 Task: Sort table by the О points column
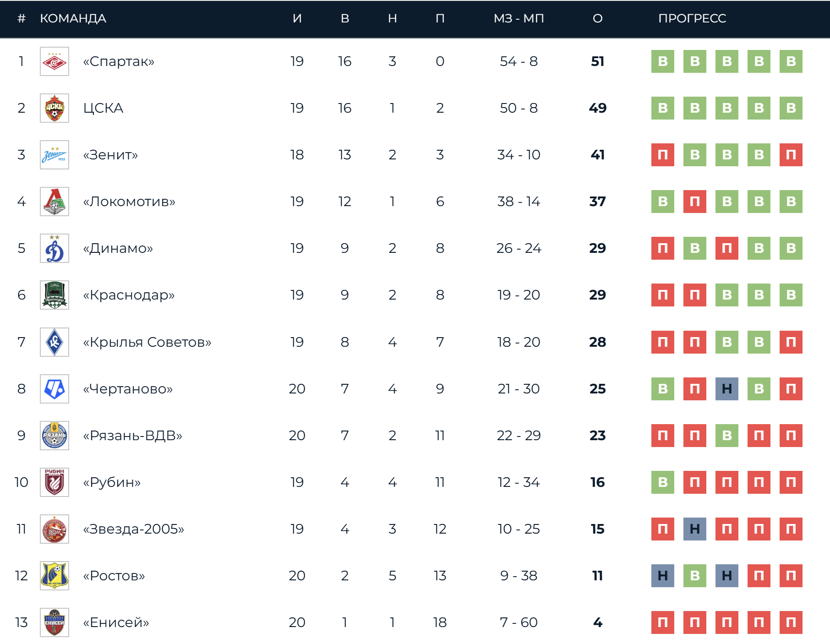(597, 18)
